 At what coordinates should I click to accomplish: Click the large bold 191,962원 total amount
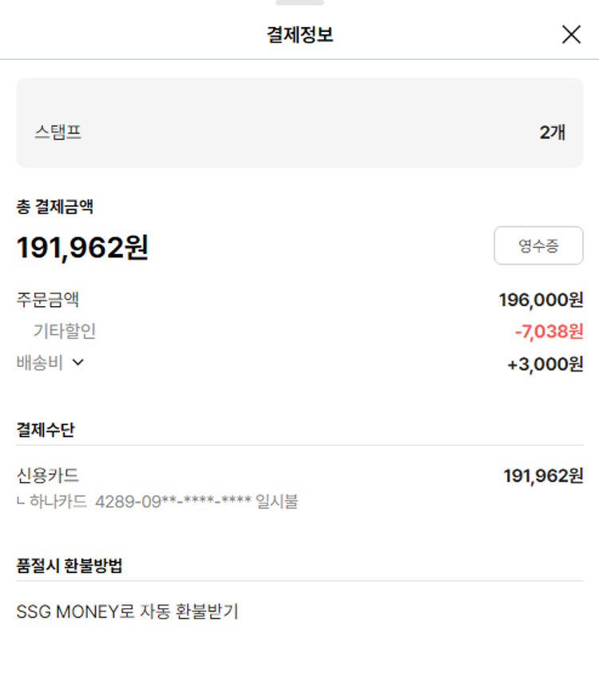point(82,248)
